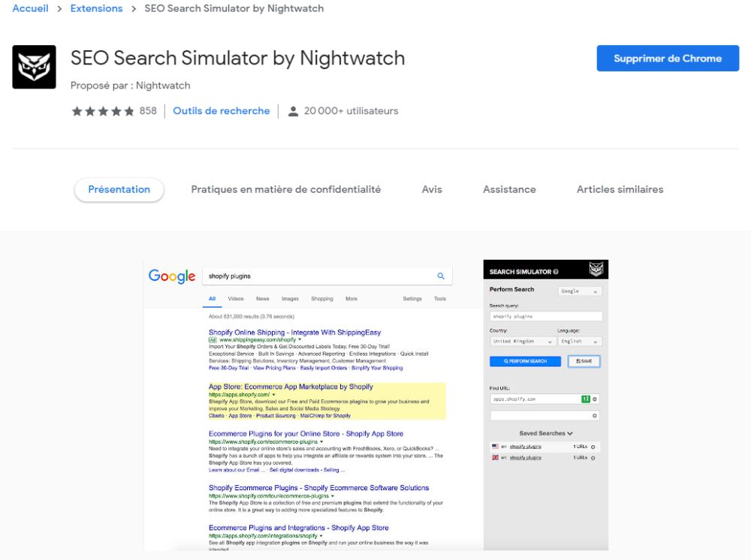Viewport: 751px width, 560px height.
Task: Click the green rank badge next to apps.shopify.com
Action: [x=585, y=399]
